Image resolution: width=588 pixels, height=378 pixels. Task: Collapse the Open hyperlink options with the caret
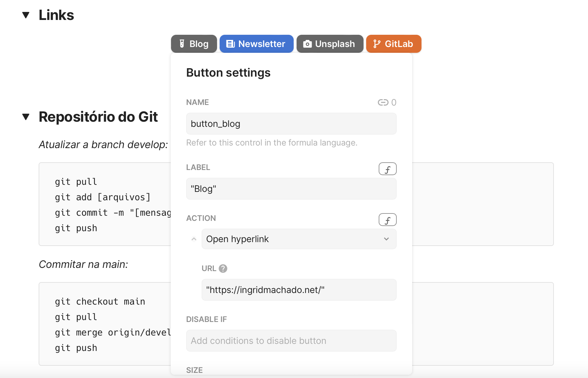(194, 239)
